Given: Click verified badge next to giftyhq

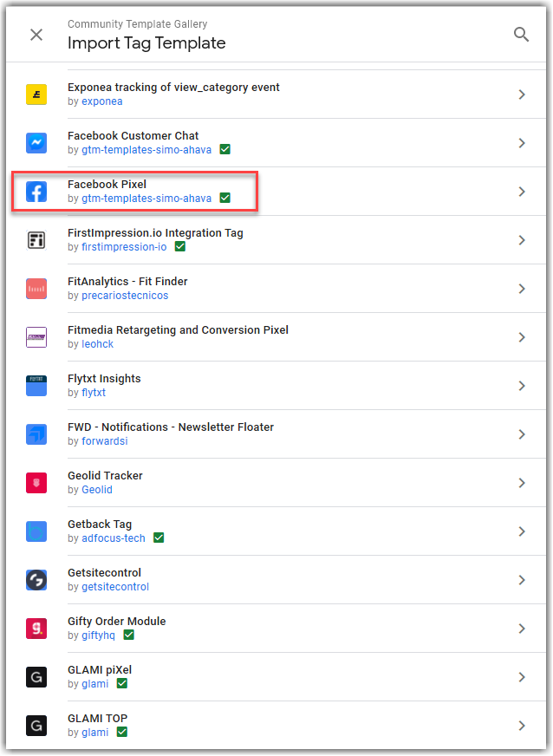Looking at the screenshot, I should coord(129,635).
